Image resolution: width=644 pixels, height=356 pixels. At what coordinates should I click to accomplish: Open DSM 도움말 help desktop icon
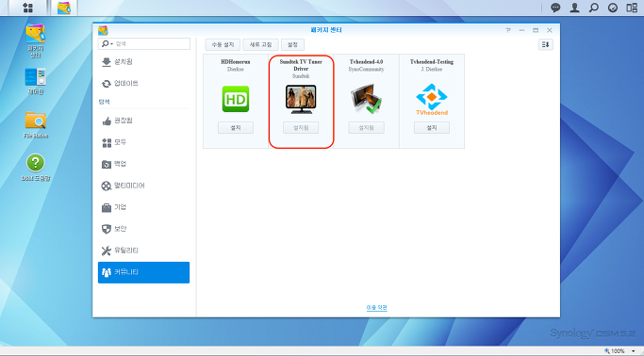(x=36, y=168)
